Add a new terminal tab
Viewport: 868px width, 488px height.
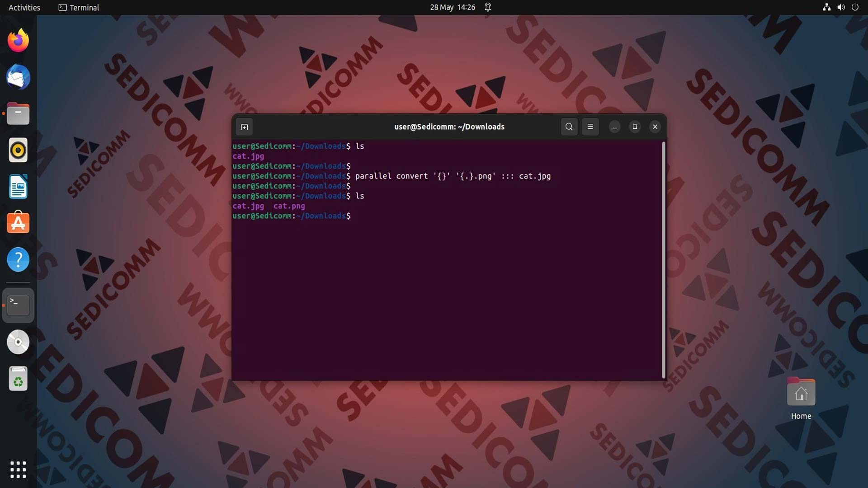244,127
